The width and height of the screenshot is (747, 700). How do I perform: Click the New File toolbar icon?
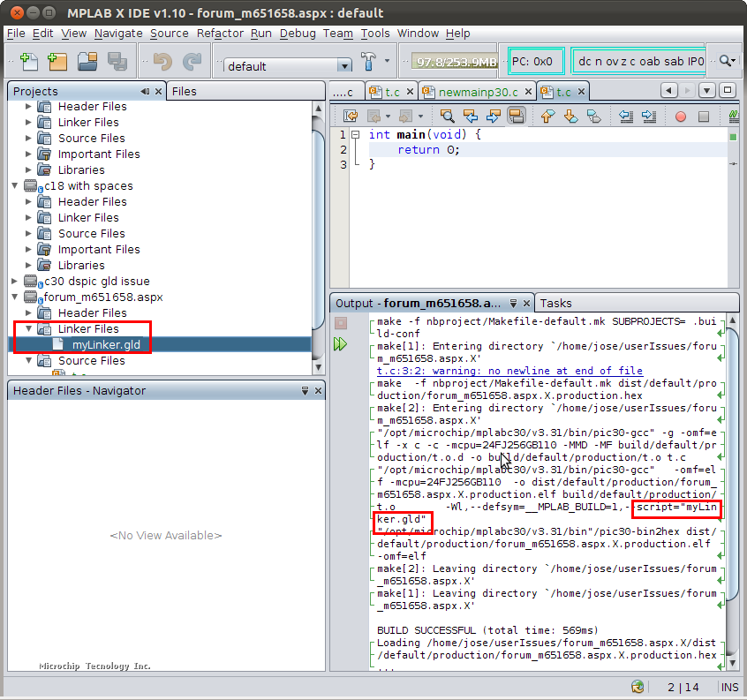(x=29, y=62)
